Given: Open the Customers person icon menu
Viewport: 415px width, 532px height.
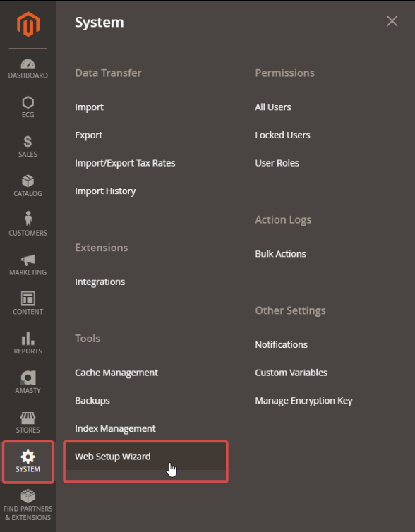Looking at the screenshot, I should pyautogui.click(x=28, y=219).
